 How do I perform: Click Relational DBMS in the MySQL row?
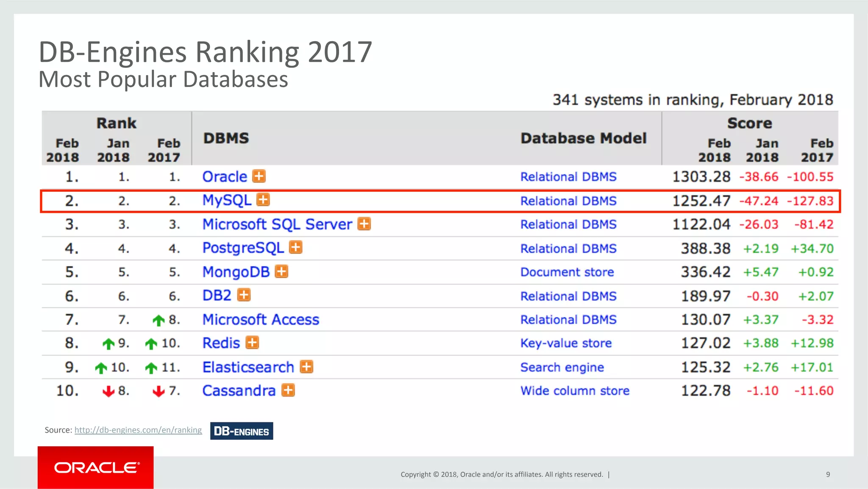tap(568, 201)
